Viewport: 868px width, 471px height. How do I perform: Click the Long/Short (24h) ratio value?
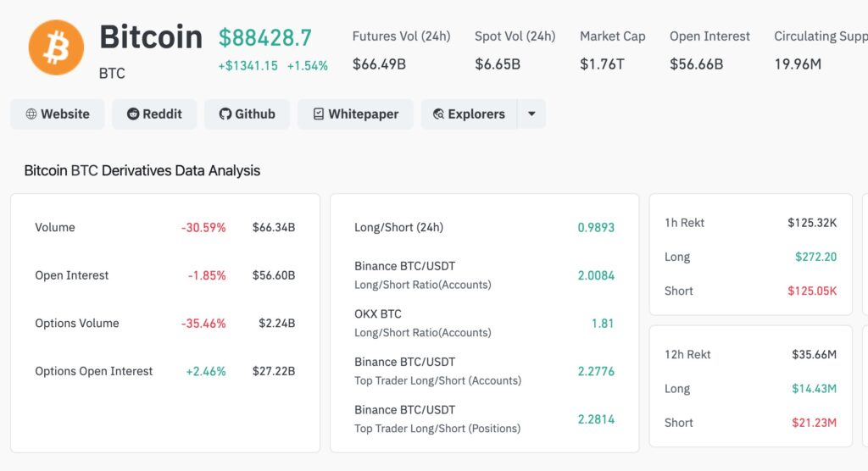(596, 228)
